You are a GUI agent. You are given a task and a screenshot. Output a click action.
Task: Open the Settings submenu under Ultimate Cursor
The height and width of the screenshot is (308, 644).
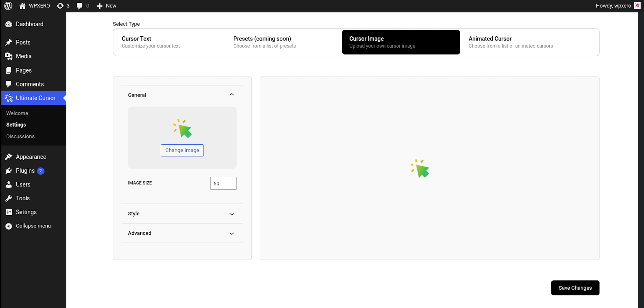coord(16,125)
